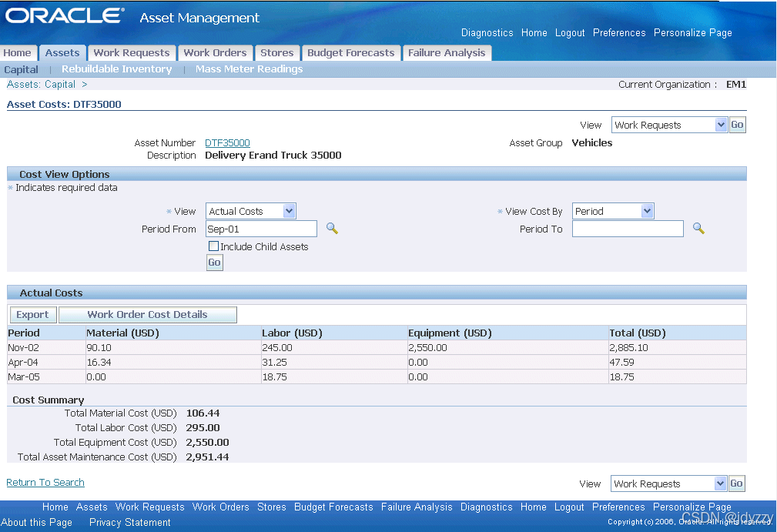This screenshot has width=777, height=532.
Task: Open Preferences in the top header
Action: (619, 32)
